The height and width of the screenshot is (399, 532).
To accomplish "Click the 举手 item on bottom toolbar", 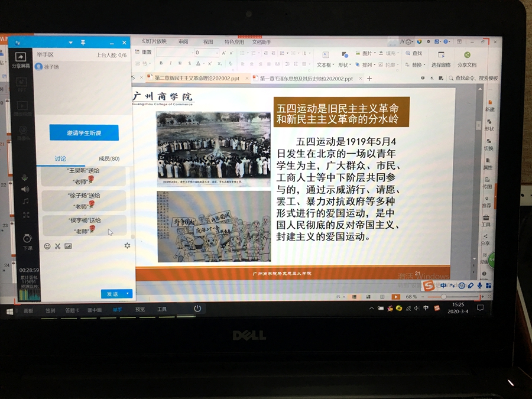I will pos(117,310).
